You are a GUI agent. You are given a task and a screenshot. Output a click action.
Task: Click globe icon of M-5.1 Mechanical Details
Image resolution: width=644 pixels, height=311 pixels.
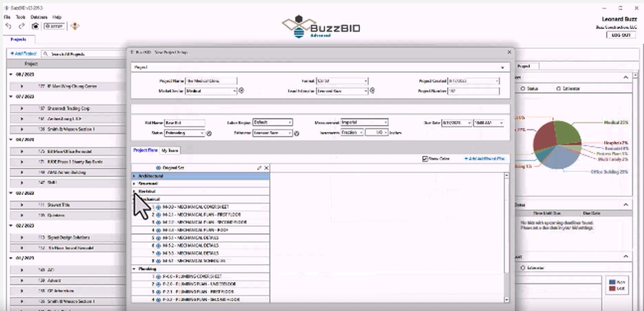pos(158,238)
